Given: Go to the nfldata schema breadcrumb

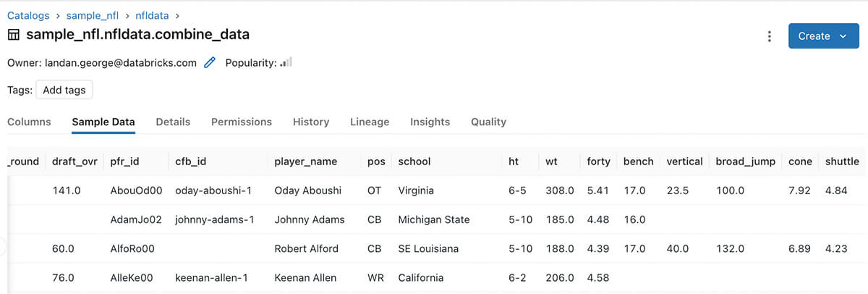Looking at the screenshot, I should pyautogui.click(x=151, y=14).
